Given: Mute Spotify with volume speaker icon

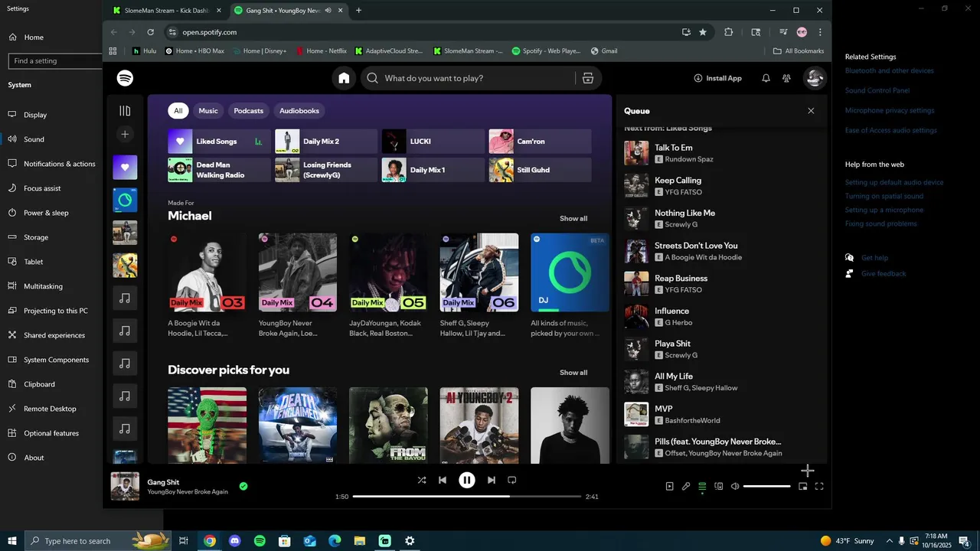Looking at the screenshot, I should pos(735,486).
